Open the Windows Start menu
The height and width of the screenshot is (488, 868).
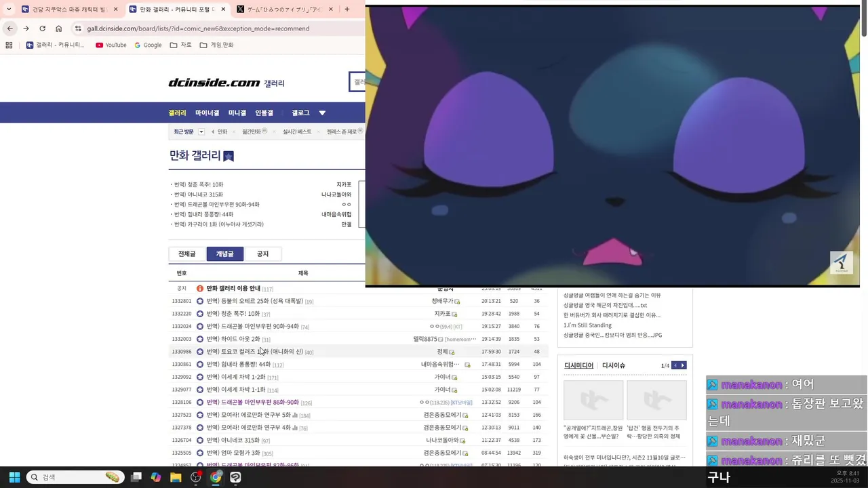click(14, 477)
